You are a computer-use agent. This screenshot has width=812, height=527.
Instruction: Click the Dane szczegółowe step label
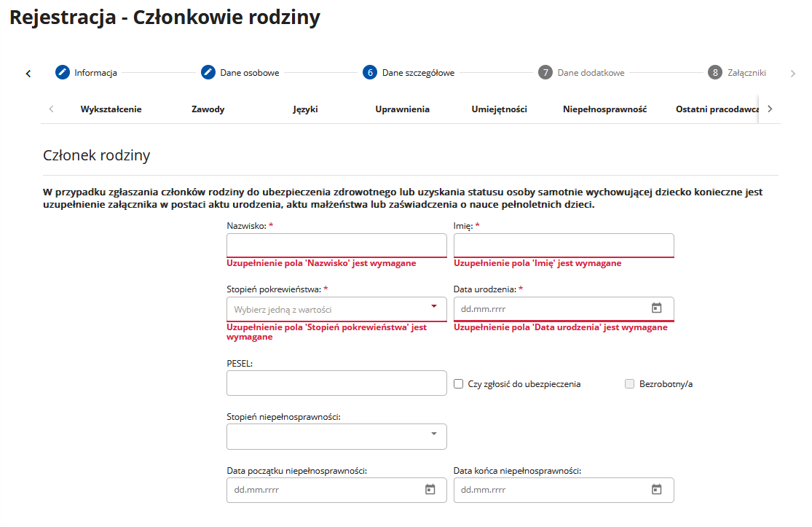point(419,73)
